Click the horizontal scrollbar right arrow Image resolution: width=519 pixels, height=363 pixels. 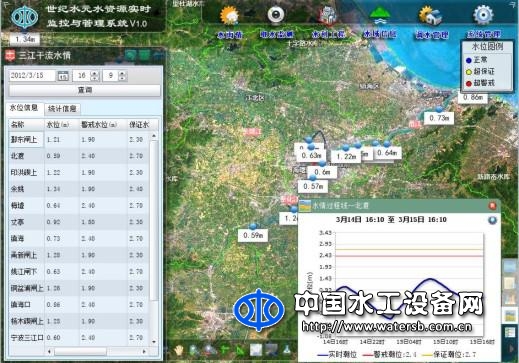coord(144,351)
